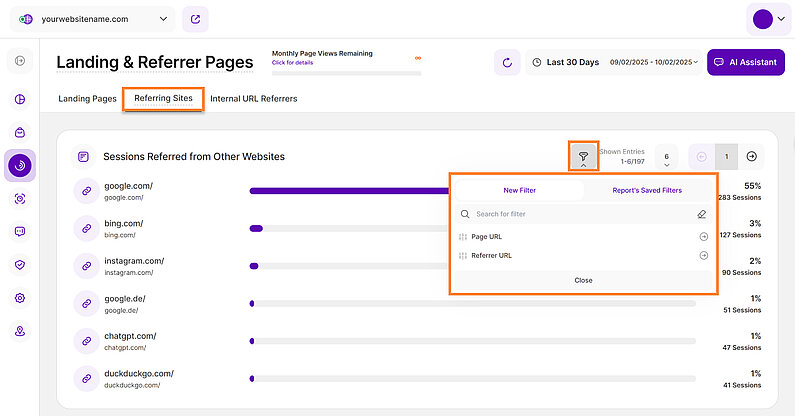Switch to Internal URL Referrers tab
The width and height of the screenshot is (795, 416).
tap(253, 99)
